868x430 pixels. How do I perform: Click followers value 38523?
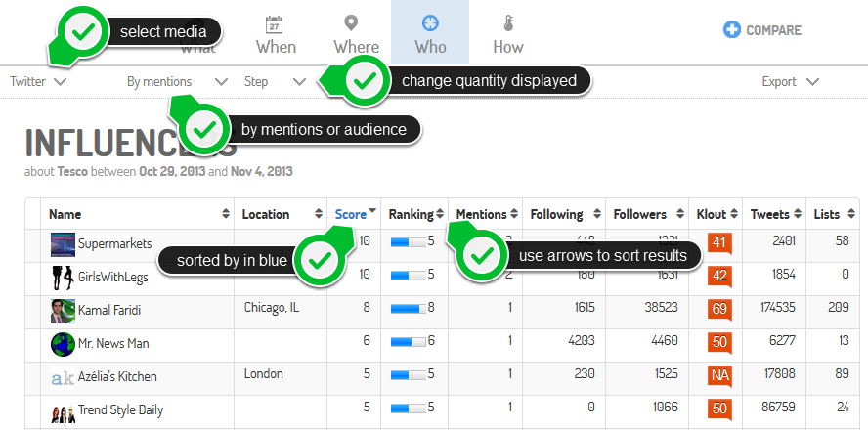[661, 308]
